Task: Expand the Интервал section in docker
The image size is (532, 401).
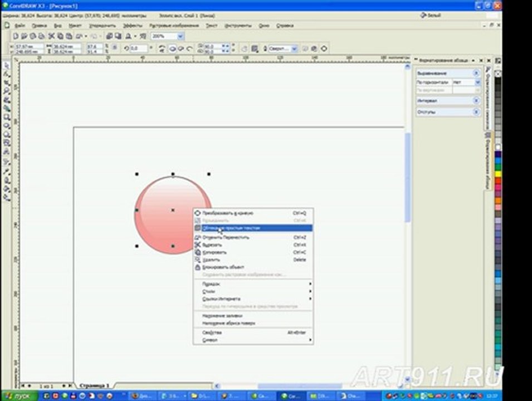Action: pos(476,100)
